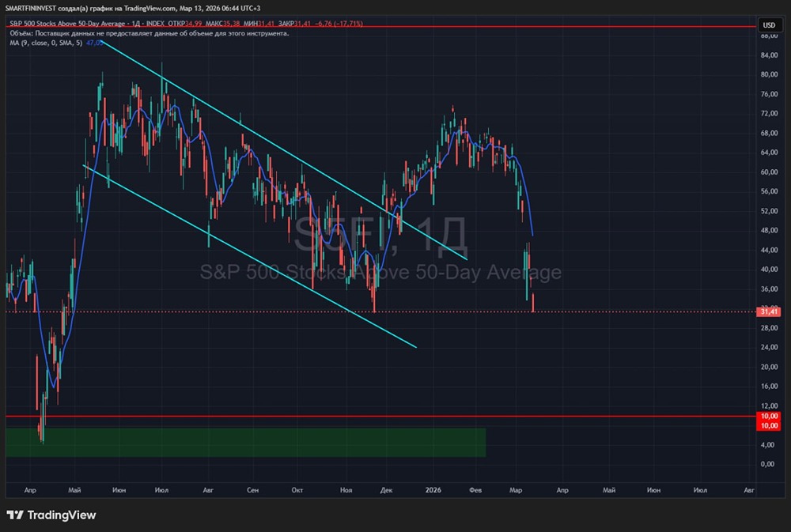791x532 pixels.
Task: Click the TradingView logo
Action: tap(51, 515)
